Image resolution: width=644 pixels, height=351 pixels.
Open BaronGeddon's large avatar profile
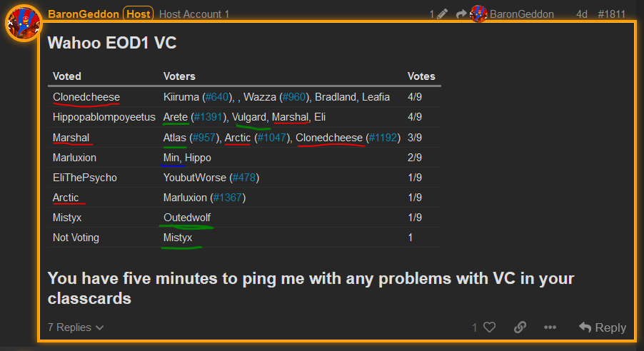[x=24, y=23]
